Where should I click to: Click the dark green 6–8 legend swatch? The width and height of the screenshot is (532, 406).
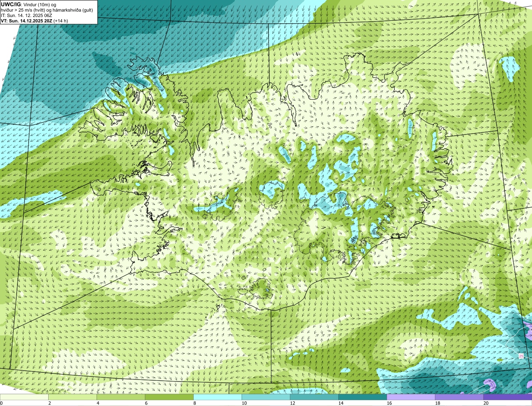coord(170,397)
